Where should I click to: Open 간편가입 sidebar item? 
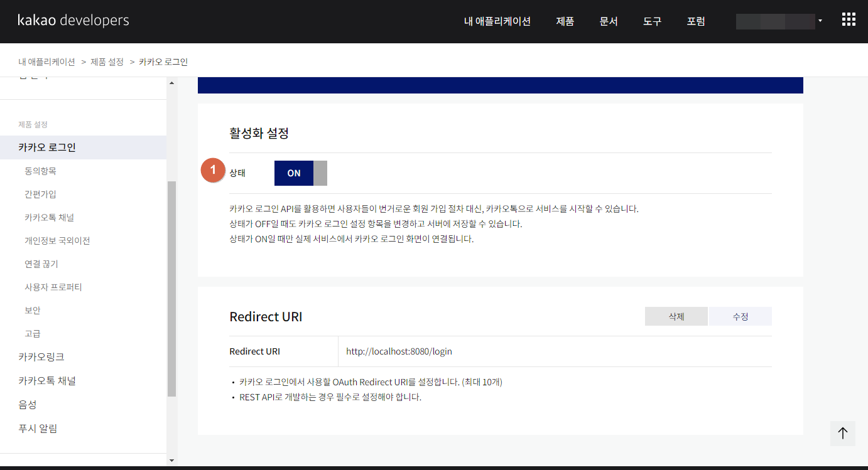point(40,194)
